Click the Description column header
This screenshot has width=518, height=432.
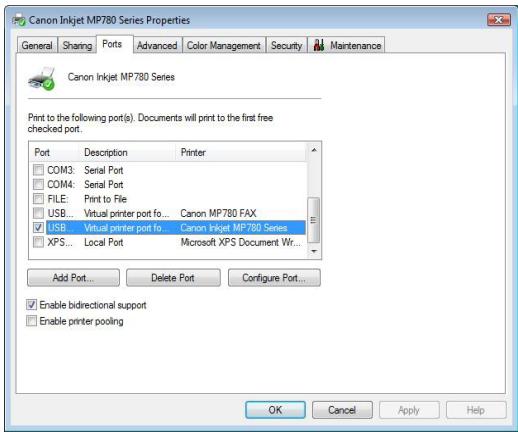point(127,152)
